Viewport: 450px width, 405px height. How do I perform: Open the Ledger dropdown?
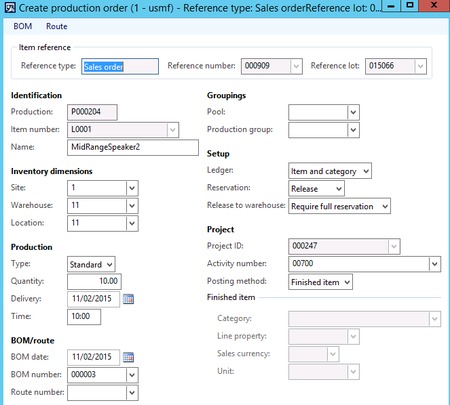(330, 171)
